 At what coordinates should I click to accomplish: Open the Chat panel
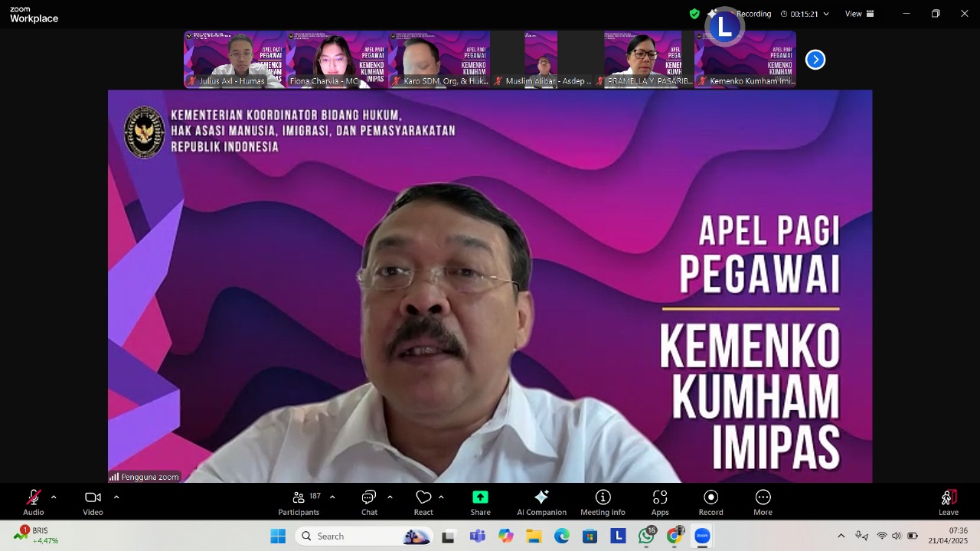[x=369, y=502]
